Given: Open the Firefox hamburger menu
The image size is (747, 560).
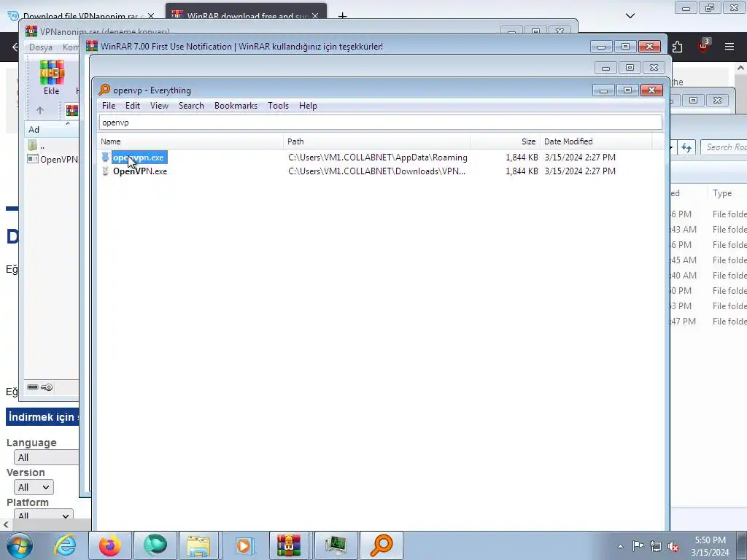Looking at the screenshot, I should (x=729, y=47).
